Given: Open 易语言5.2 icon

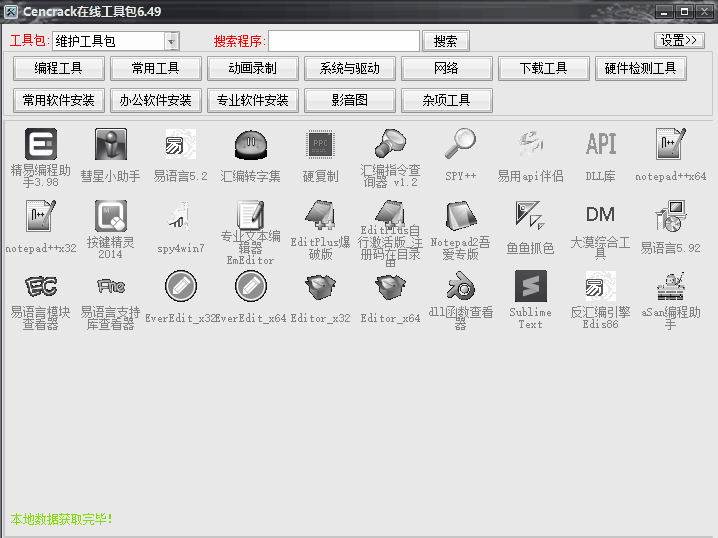Looking at the screenshot, I should pos(180,144).
